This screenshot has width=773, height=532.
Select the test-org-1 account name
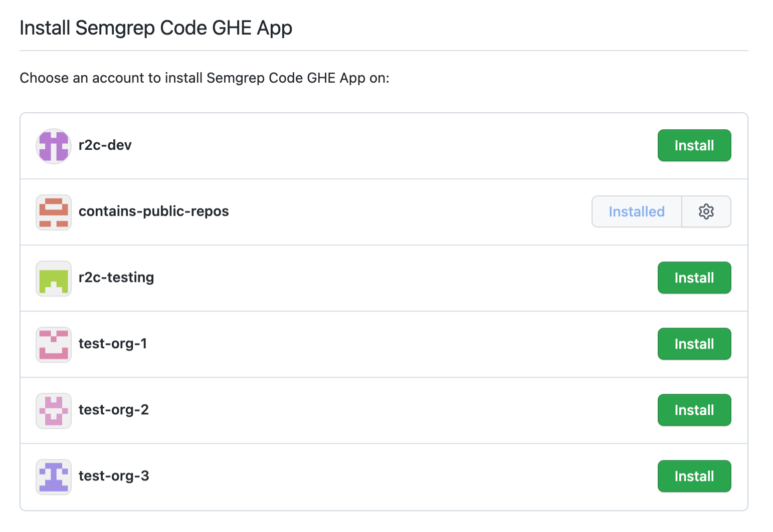pos(113,344)
